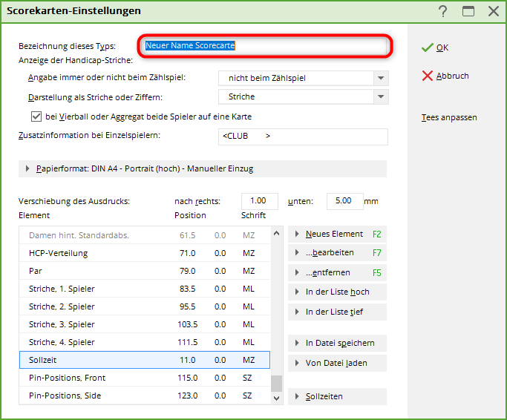The width and height of the screenshot is (507, 420).
Task: Click Von Datei laden button
Action: (x=336, y=363)
